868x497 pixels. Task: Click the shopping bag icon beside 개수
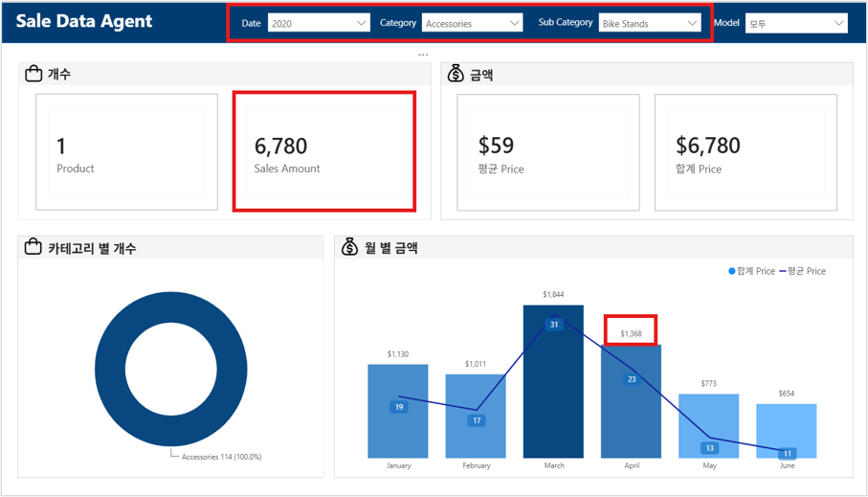point(33,73)
